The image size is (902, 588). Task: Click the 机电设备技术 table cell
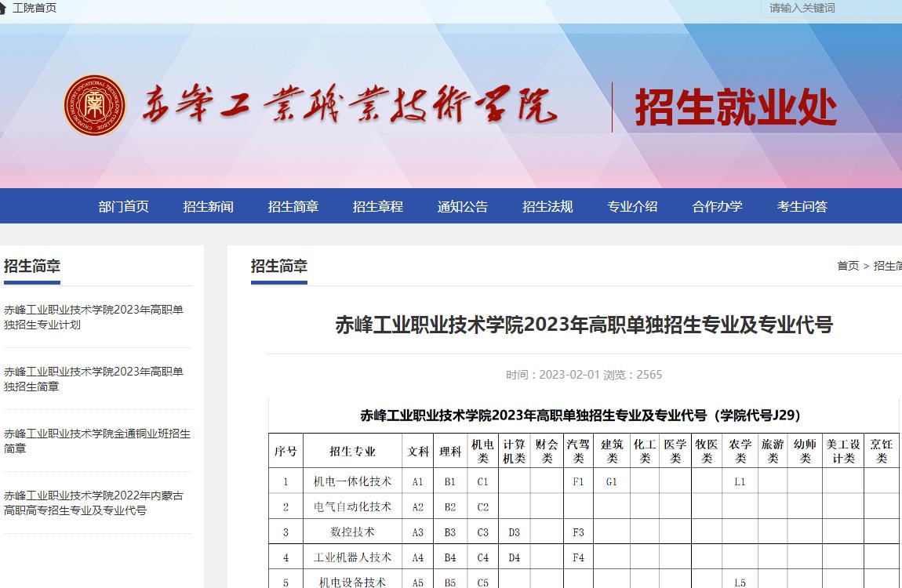[x=353, y=580]
